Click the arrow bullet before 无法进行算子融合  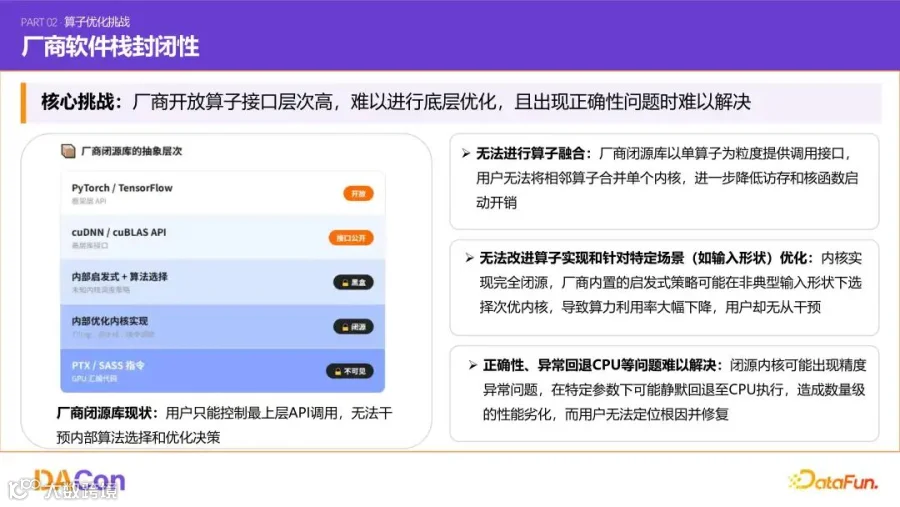pyautogui.click(x=466, y=153)
